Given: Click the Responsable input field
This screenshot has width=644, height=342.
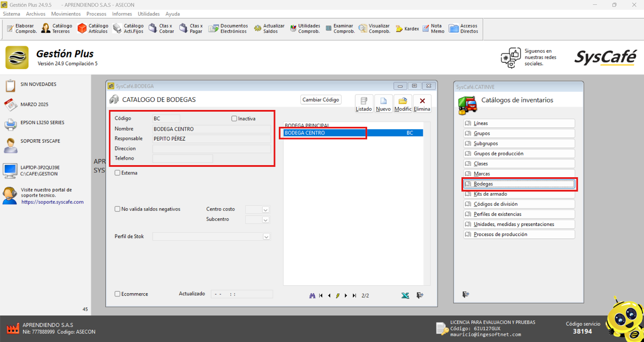Looking at the screenshot, I should point(211,139).
